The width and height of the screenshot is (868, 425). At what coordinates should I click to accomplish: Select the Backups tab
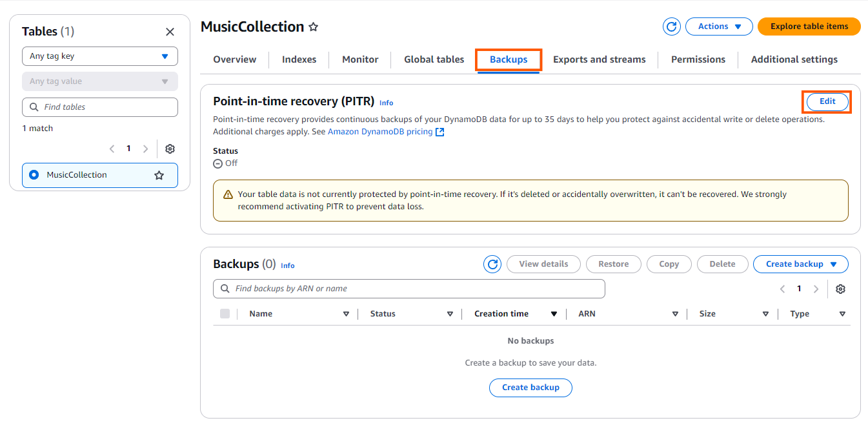509,59
